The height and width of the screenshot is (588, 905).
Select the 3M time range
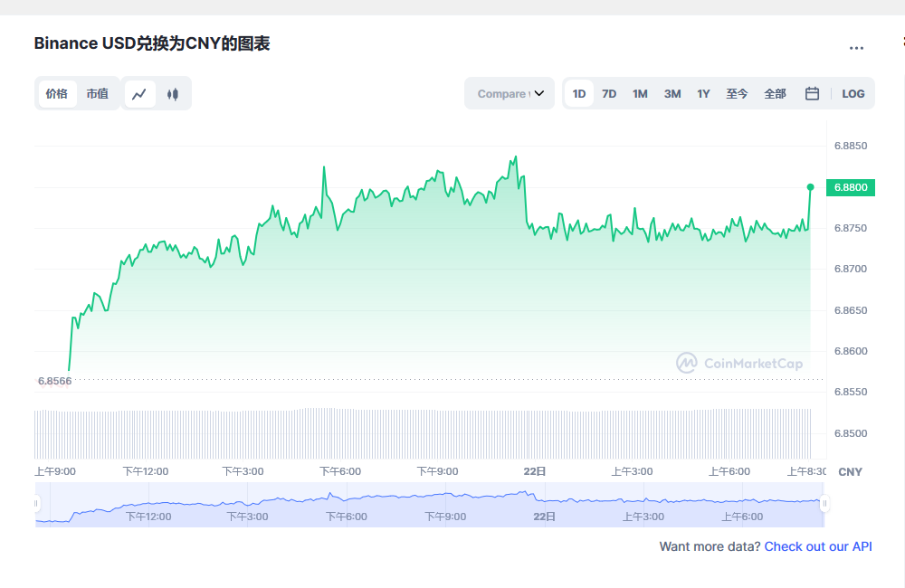(672, 93)
